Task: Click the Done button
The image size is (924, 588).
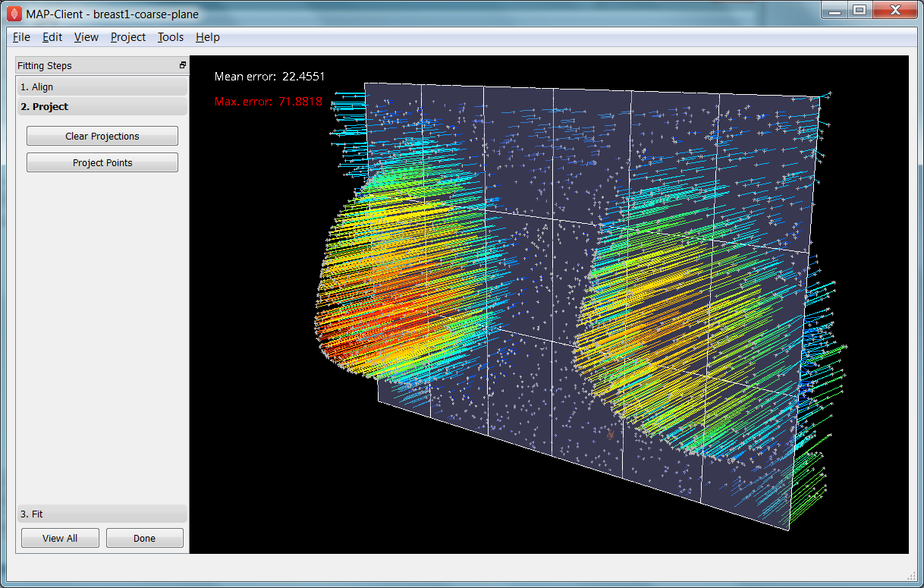Action: (x=144, y=539)
